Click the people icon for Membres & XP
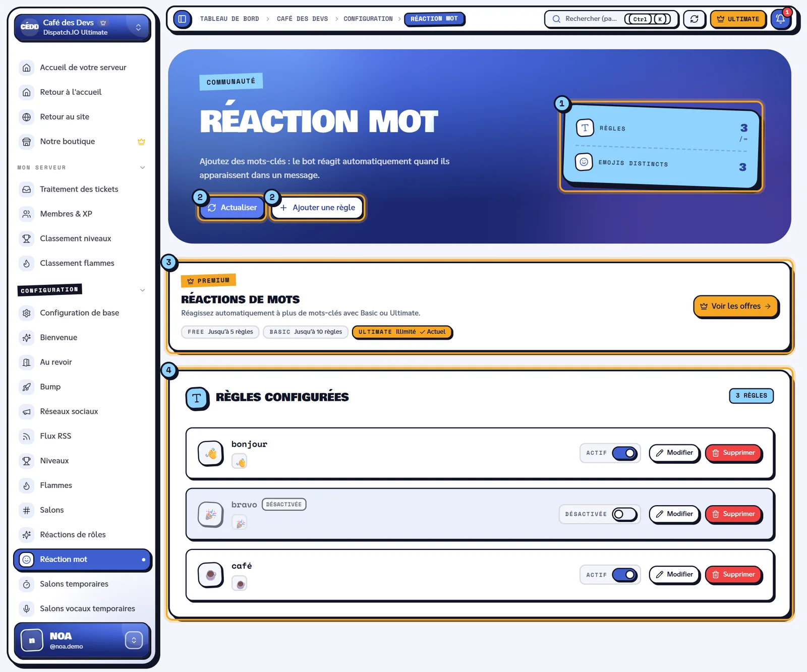 [27, 214]
